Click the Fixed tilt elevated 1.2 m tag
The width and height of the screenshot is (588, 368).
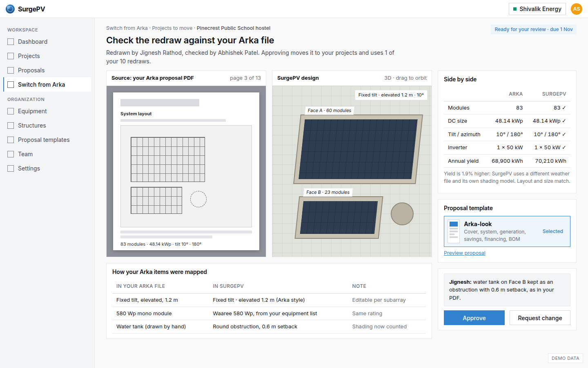point(391,95)
